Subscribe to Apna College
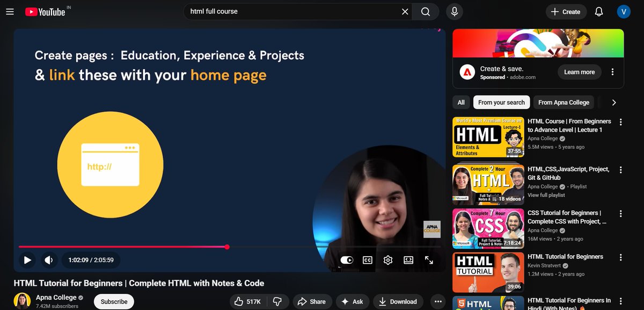The height and width of the screenshot is (310, 644). click(114, 301)
